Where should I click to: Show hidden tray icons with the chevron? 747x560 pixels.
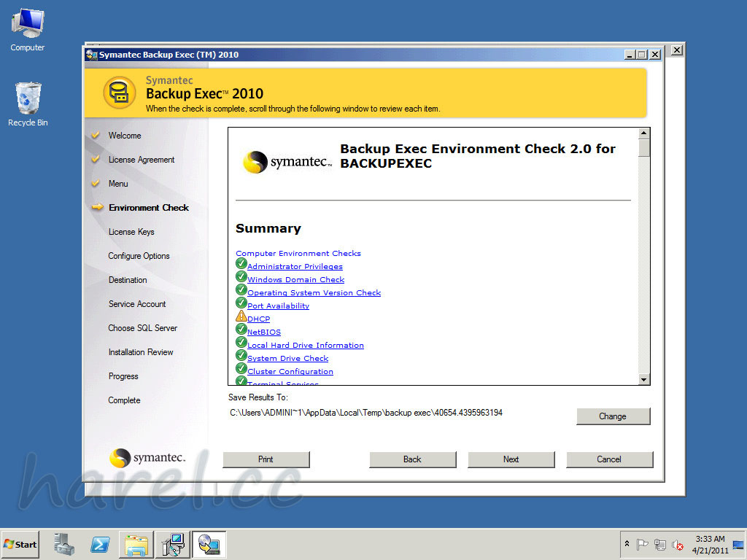tap(627, 544)
